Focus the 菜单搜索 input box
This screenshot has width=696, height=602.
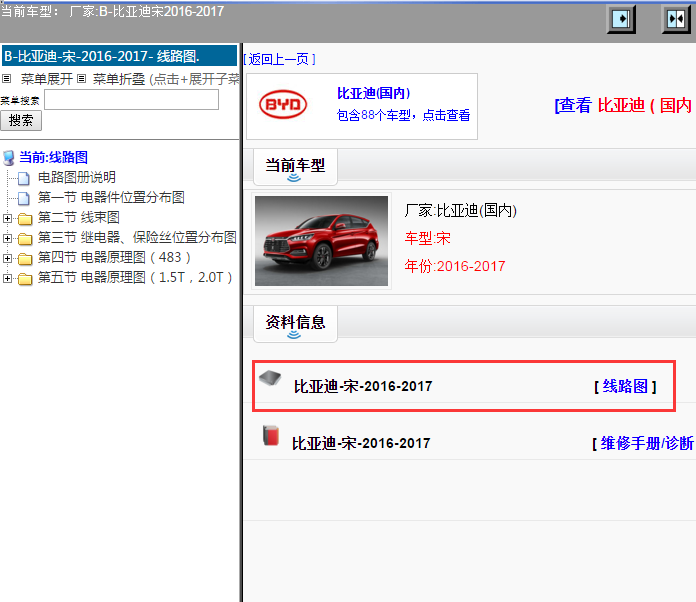[x=131, y=99]
